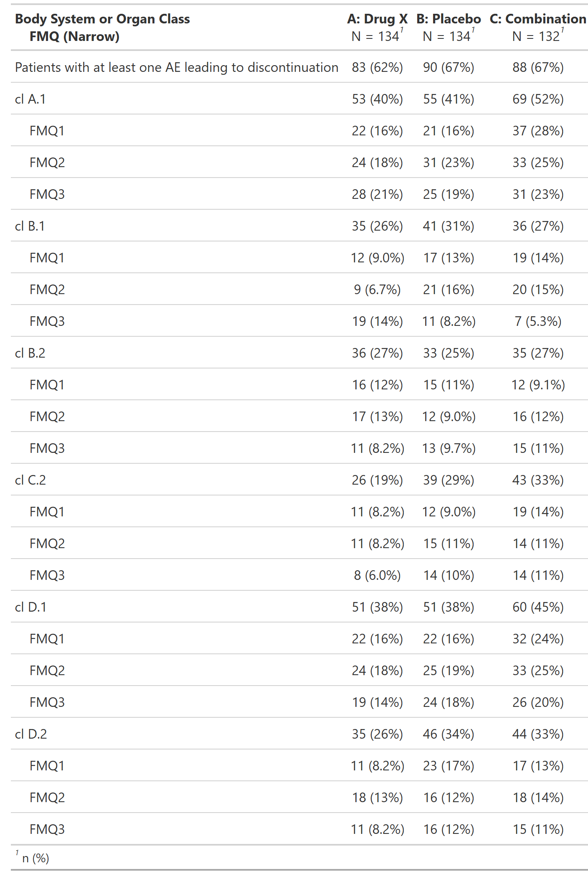The image size is (588, 874).
Task: Select the 'cl D.2' row label
Action: tap(31, 734)
